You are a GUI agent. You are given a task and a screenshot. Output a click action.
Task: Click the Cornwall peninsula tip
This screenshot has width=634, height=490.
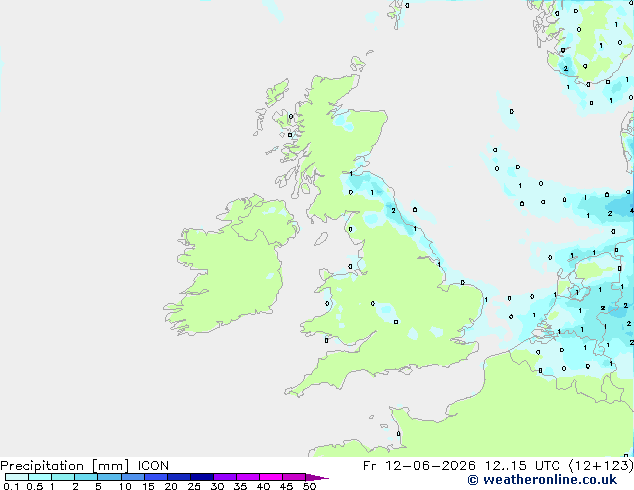pos(293,391)
